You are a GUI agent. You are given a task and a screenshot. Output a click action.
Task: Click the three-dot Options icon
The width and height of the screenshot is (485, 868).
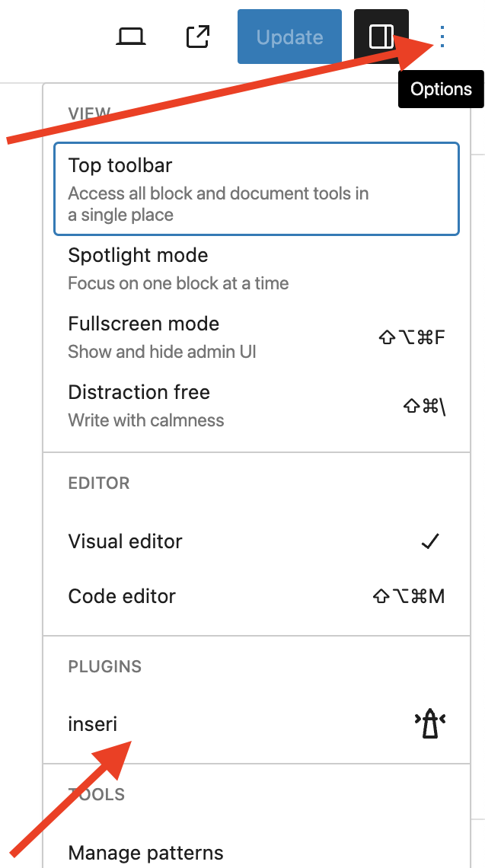(x=442, y=36)
